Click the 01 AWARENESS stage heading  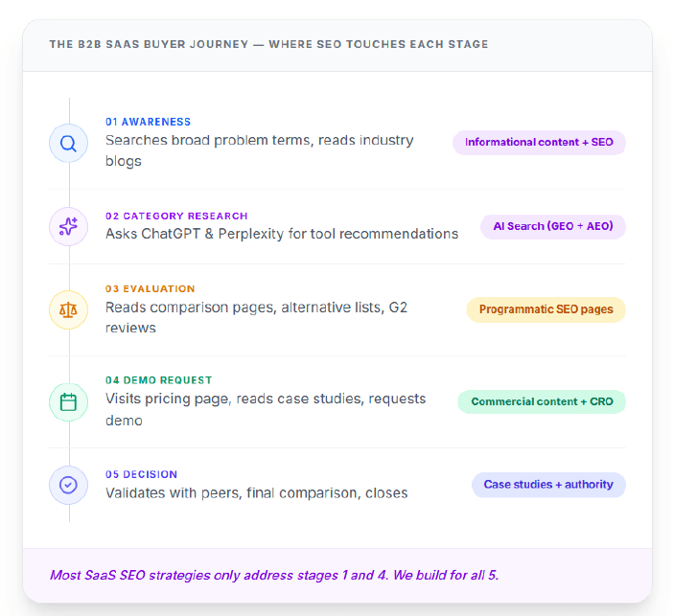click(148, 122)
